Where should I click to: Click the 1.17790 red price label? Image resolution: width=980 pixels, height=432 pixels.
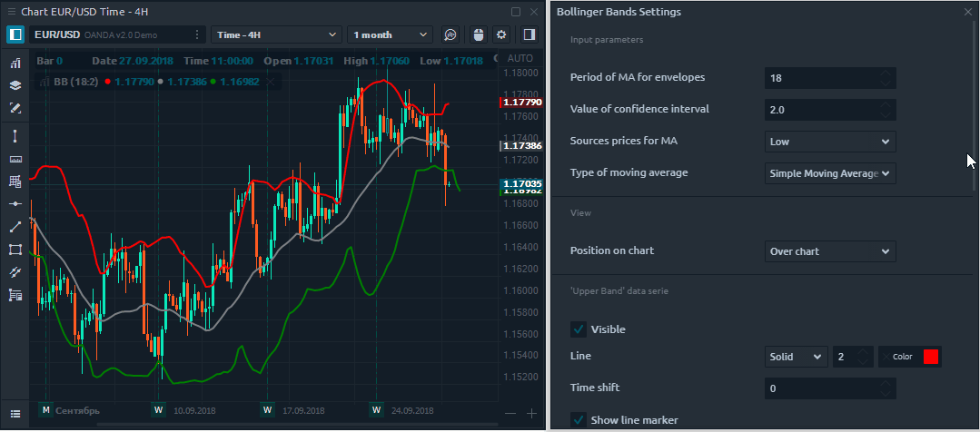522,102
